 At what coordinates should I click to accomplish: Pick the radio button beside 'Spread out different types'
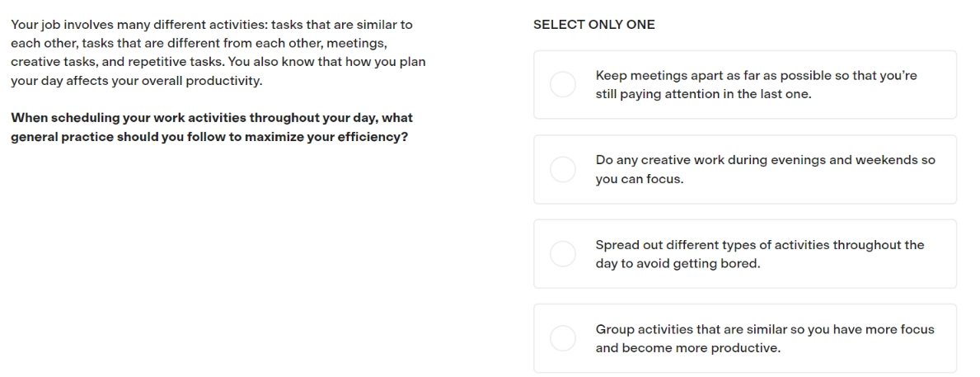[x=562, y=254]
